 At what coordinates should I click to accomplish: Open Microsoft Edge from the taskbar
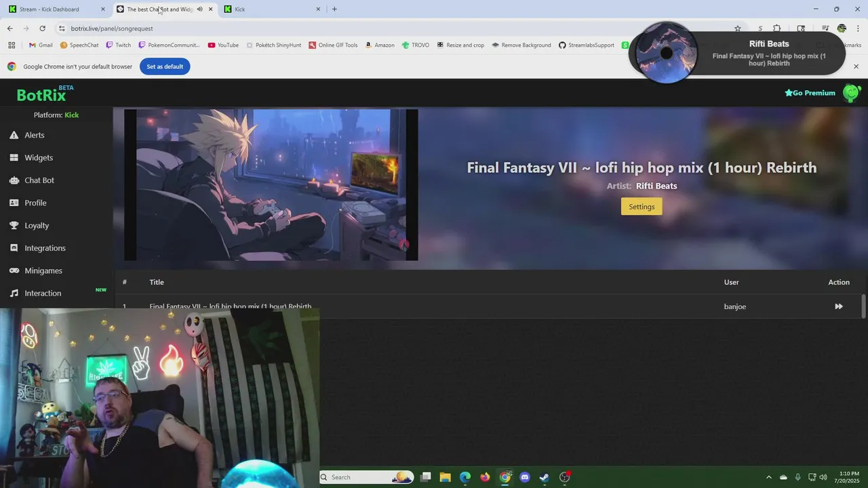pyautogui.click(x=465, y=477)
